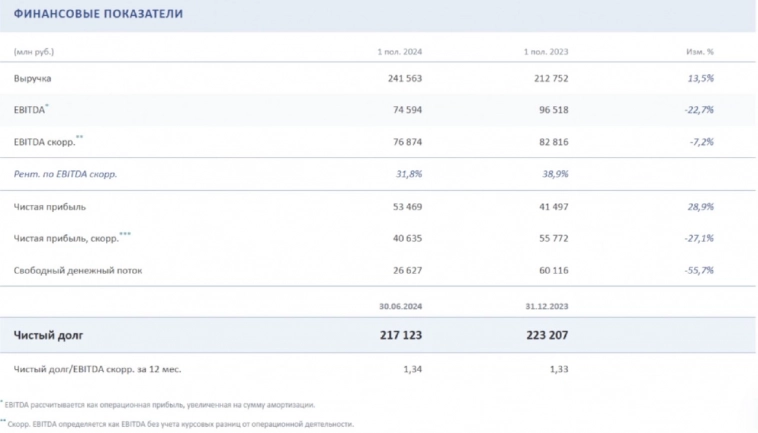Viewport: 758px width, 433px height.
Task: Click the margin value 38,9%
Action: tap(554, 174)
